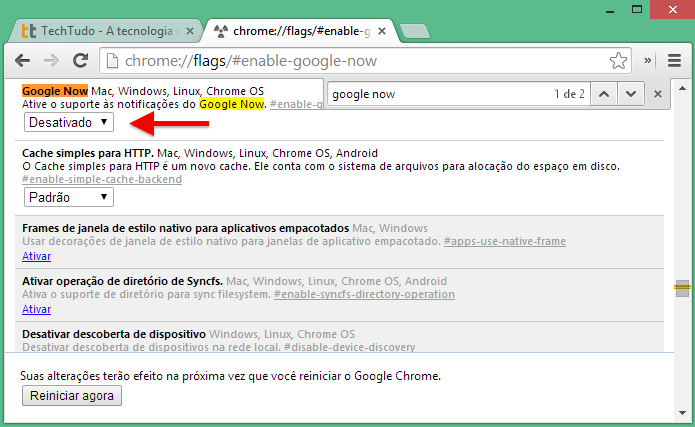Bookmark this page with the star icon
The height and width of the screenshot is (427, 695).
point(618,60)
